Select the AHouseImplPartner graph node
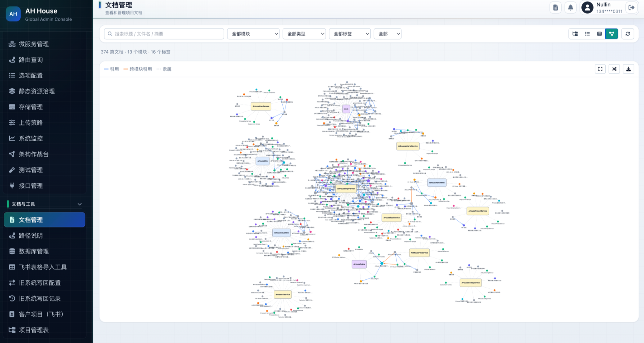The width and height of the screenshot is (644, 343). coord(346,188)
